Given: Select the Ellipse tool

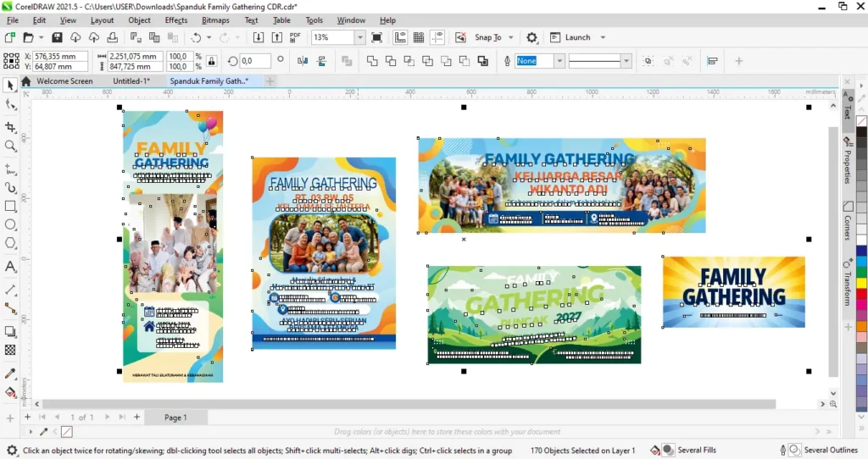Looking at the screenshot, I should [x=10, y=224].
